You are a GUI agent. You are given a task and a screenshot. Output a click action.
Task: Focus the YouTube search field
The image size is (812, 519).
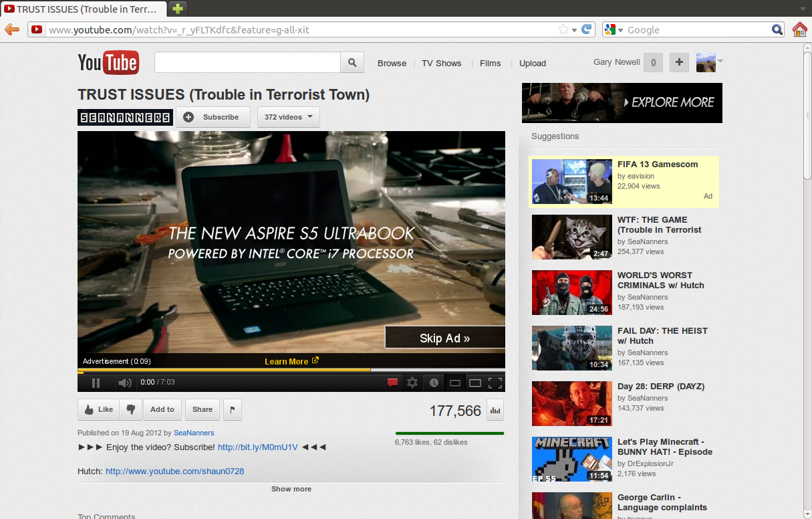tap(247, 63)
